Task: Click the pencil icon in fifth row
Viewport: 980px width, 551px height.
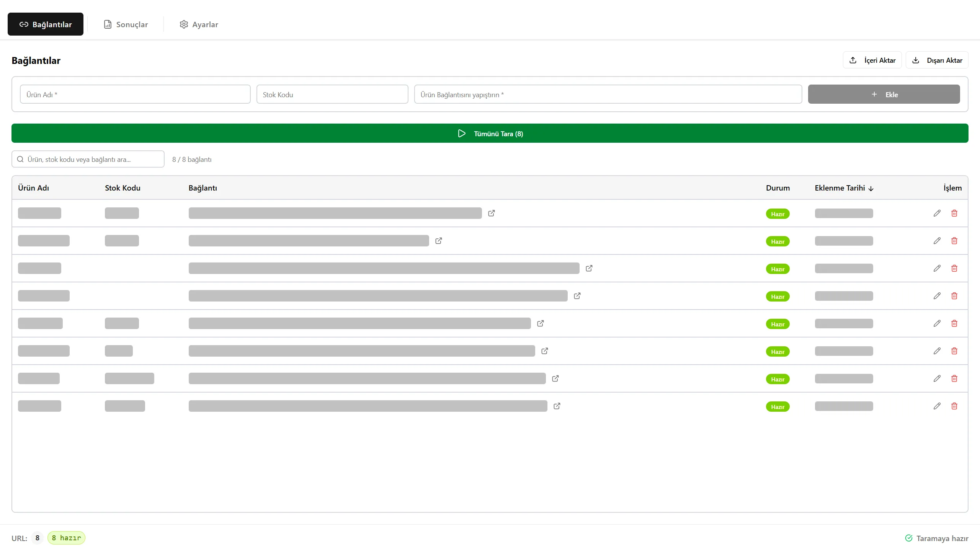Action: [x=937, y=323]
